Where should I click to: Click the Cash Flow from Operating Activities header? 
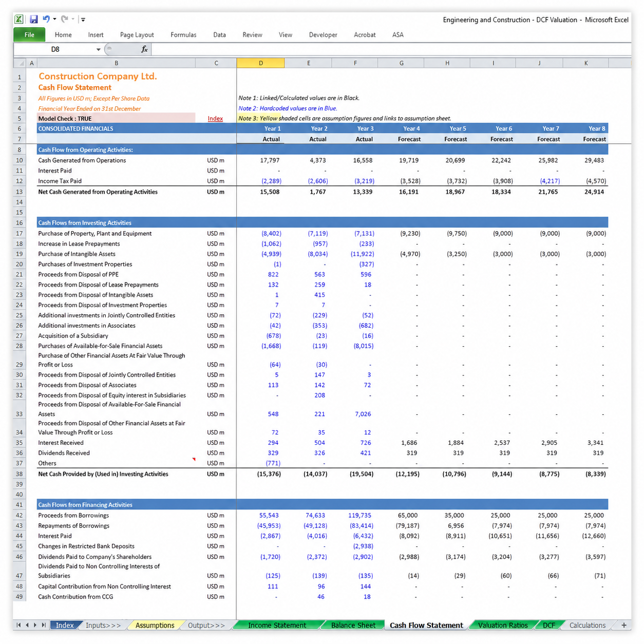pyautogui.click(x=85, y=150)
